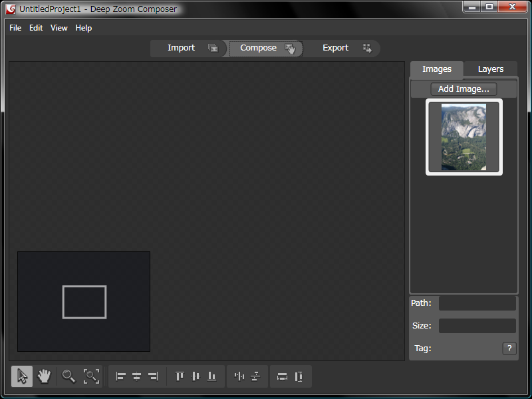Viewport: 532px width, 399px height.
Task: Make selected images the same width
Action: pos(283,376)
